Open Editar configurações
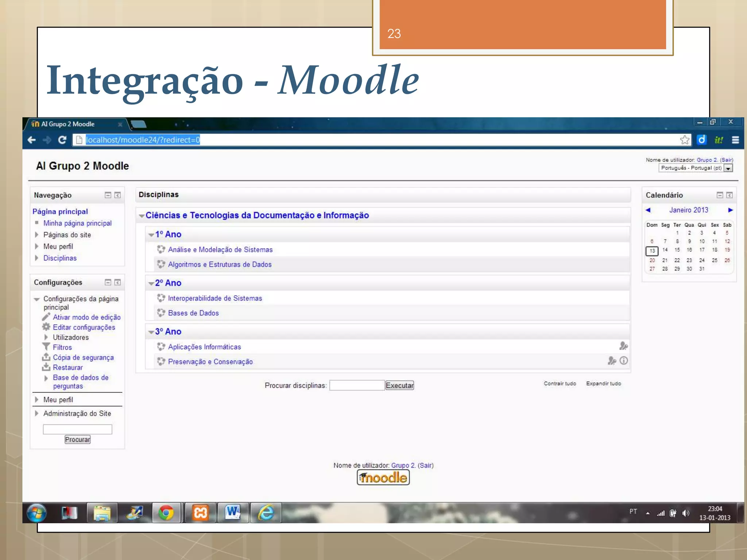 [84, 327]
